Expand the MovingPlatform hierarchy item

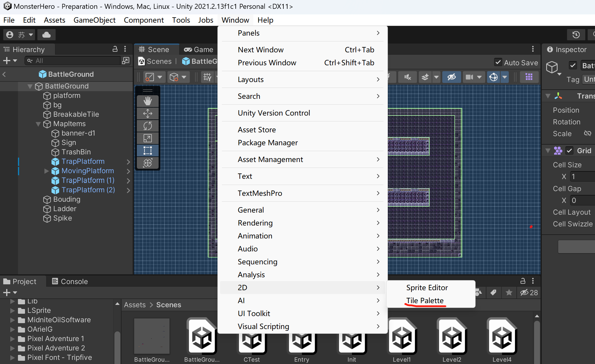[46, 171]
